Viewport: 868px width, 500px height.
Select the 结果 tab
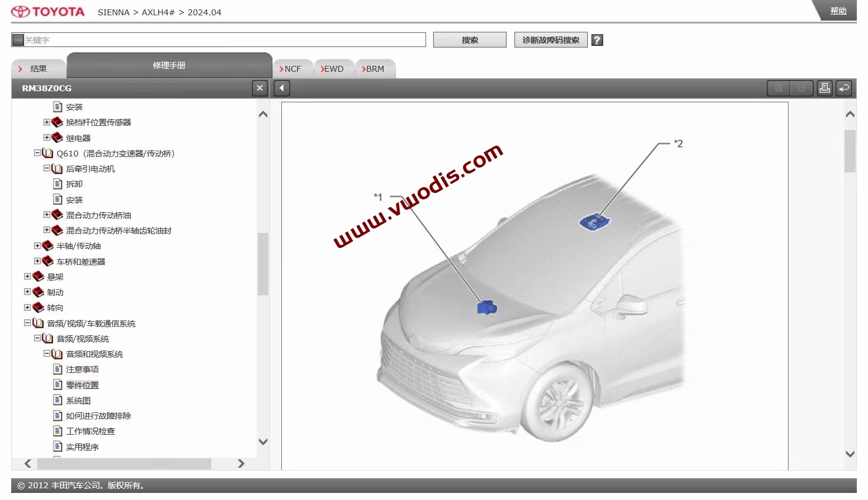click(x=38, y=69)
